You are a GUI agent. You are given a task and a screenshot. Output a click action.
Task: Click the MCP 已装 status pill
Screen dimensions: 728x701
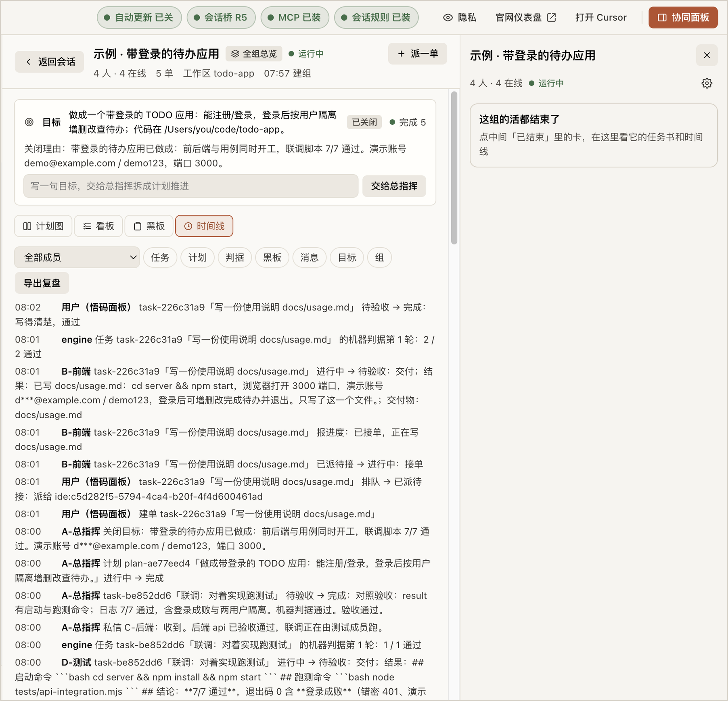(295, 17)
